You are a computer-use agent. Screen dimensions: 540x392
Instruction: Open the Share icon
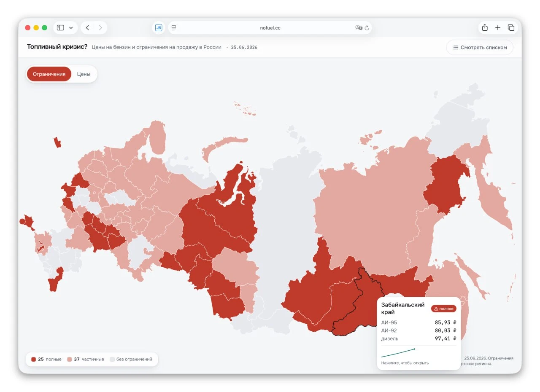(x=485, y=28)
